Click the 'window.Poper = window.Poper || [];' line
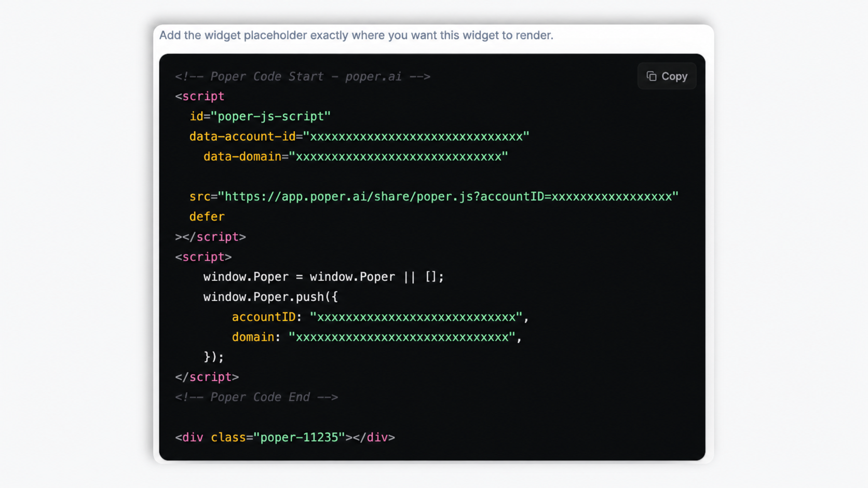Screen dimensions: 868x488 pyautogui.click(x=323, y=277)
